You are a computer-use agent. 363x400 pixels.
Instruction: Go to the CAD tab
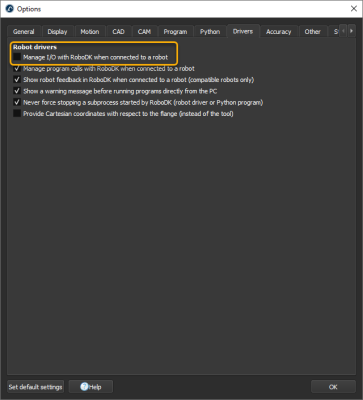pyautogui.click(x=118, y=32)
